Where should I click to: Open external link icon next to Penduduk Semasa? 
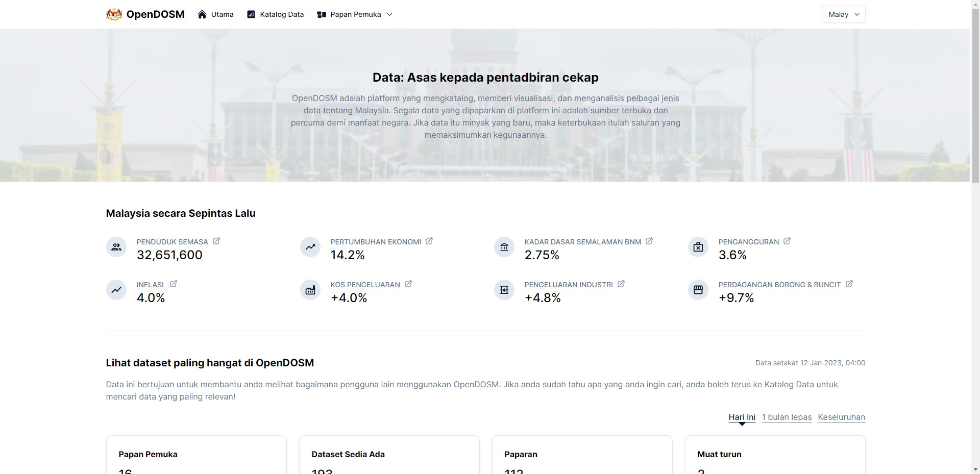coord(216,241)
